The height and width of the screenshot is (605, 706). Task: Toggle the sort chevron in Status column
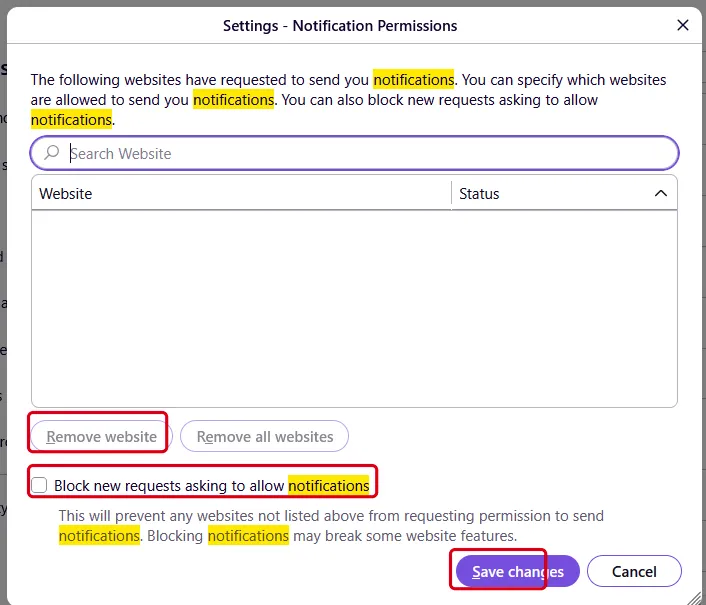(x=661, y=194)
